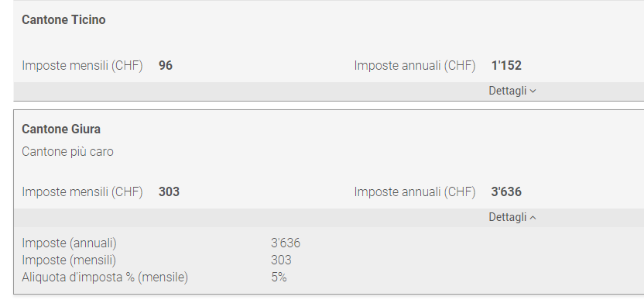Screen dimensions: 644x300
Task: Click the 'Cantone più caro' subtitle
Action: pos(67,152)
